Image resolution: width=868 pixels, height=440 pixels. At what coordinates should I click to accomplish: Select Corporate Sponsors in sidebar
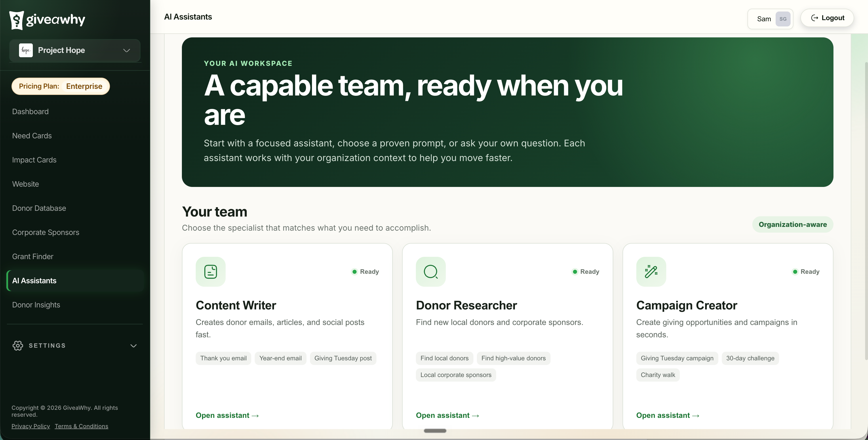pyautogui.click(x=46, y=232)
